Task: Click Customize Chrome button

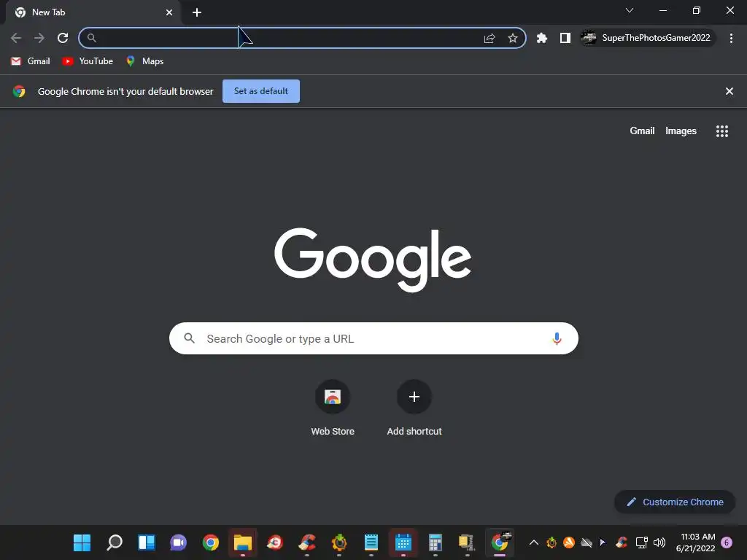Action: tap(675, 502)
